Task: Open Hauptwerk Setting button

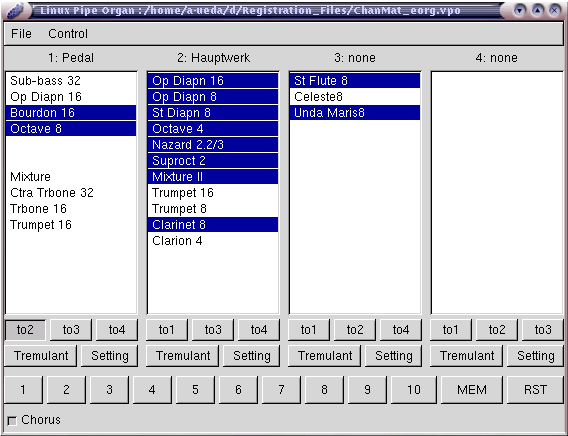Action: [x=252, y=356]
